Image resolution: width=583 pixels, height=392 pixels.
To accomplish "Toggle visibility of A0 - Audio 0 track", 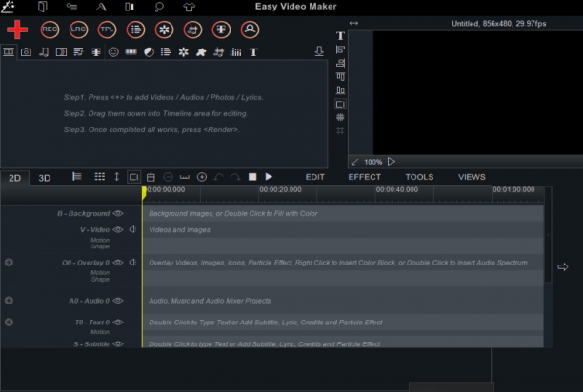I will coord(118,301).
